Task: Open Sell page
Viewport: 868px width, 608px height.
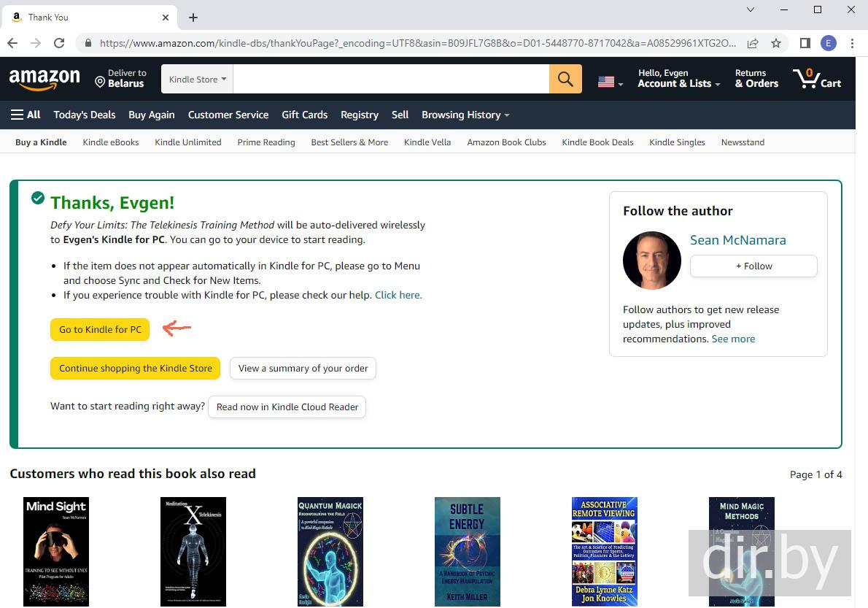Action: [400, 115]
